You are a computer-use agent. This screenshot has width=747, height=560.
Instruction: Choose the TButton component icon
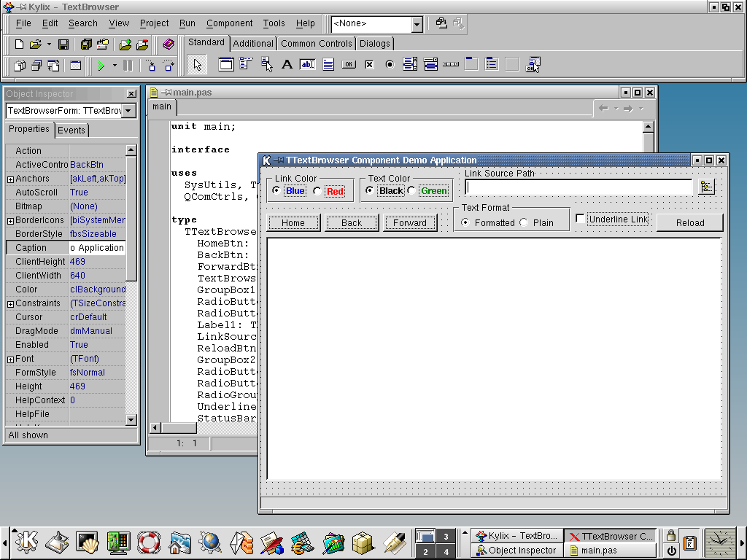pos(349,65)
